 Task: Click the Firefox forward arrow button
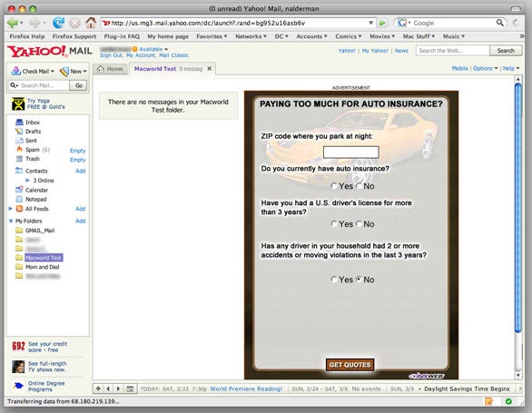[34, 23]
